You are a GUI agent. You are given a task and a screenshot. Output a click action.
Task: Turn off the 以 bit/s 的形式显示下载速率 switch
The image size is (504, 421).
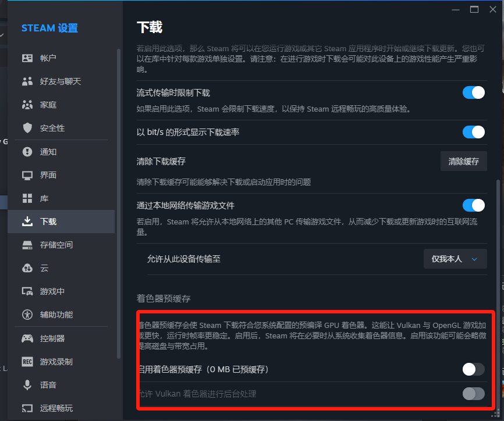click(x=474, y=132)
